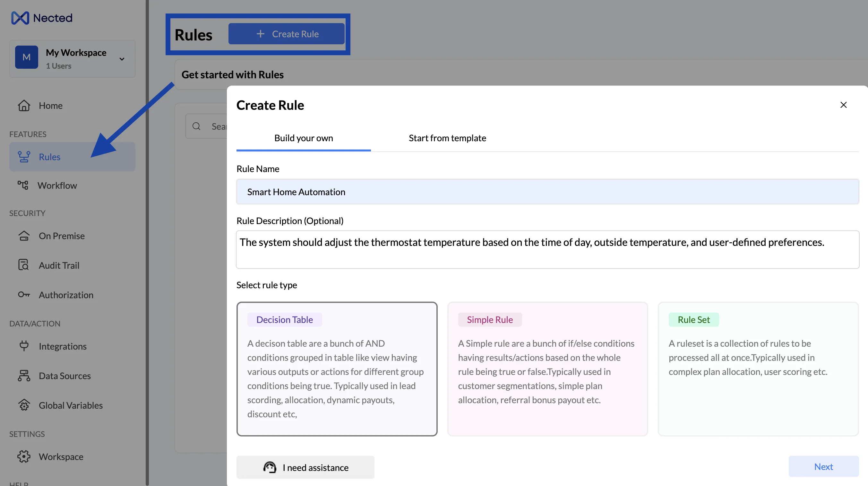Open the Global Variables icon
The width and height of the screenshot is (868, 486).
(24, 405)
